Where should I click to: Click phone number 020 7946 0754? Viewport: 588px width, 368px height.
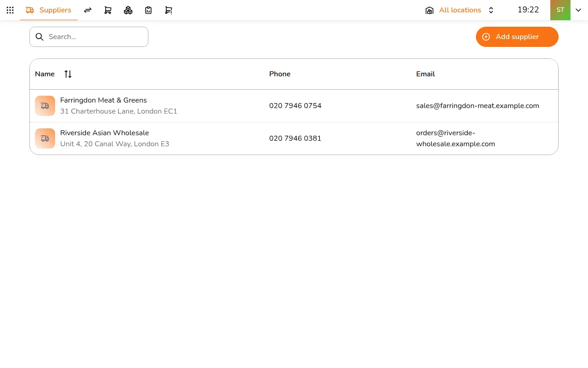tap(295, 106)
